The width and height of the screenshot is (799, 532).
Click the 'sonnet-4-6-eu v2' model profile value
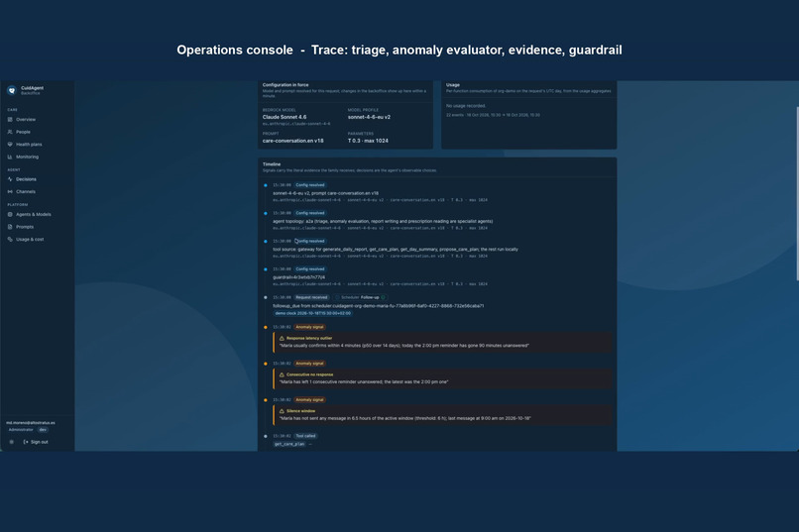pyautogui.click(x=369, y=117)
